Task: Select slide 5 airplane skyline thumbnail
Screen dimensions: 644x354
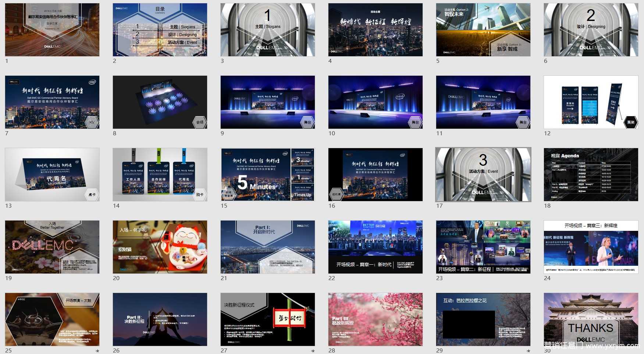Action: pos(483,30)
